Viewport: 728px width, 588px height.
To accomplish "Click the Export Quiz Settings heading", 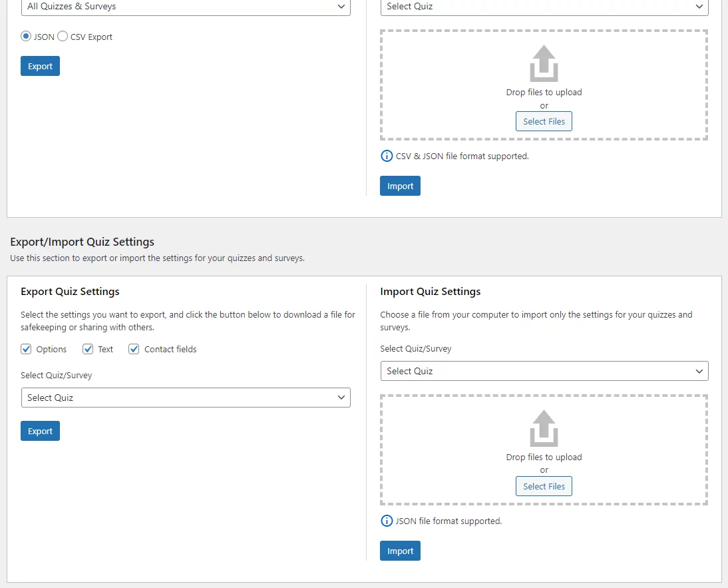I will tap(70, 292).
